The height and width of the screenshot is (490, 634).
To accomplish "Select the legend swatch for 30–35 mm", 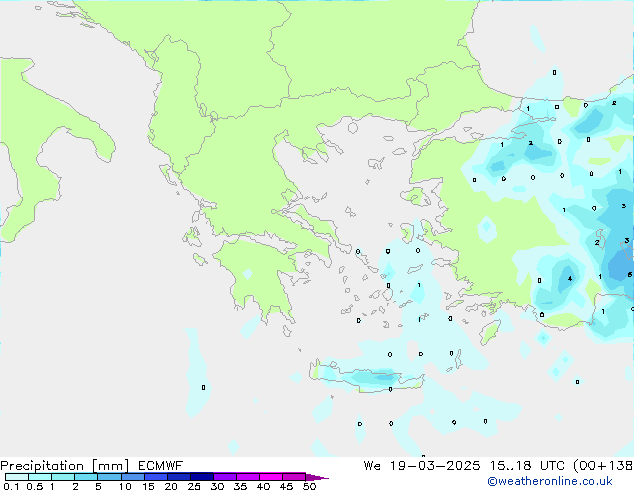I will [x=225, y=477].
